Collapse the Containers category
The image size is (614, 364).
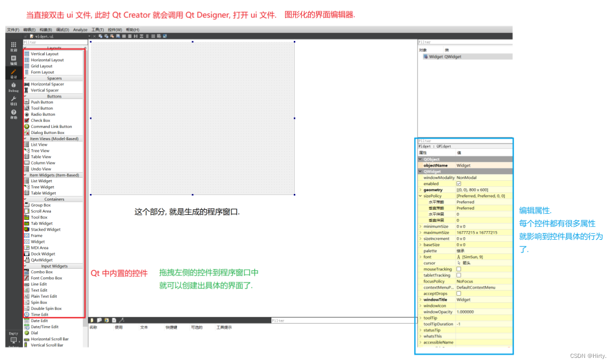tap(25, 199)
